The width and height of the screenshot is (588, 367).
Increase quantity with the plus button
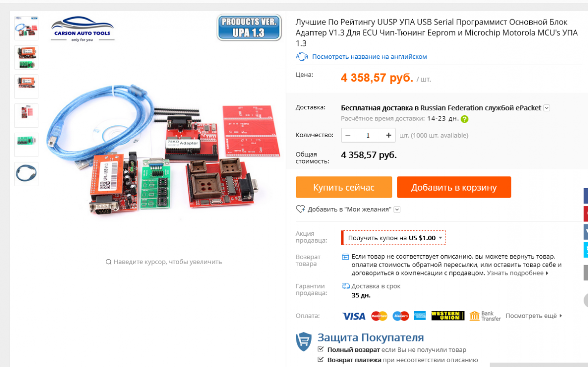click(x=389, y=135)
